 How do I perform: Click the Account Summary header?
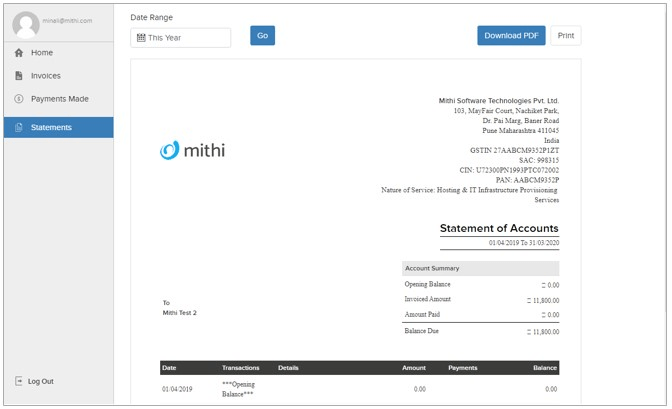point(480,268)
